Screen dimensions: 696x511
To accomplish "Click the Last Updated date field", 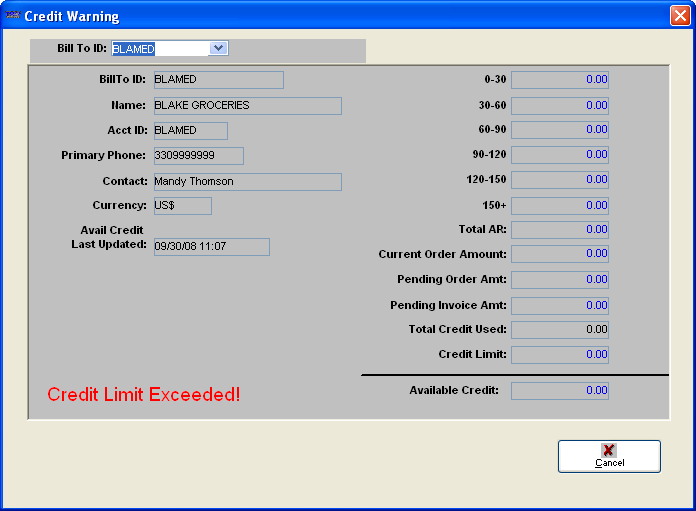I will tap(210, 247).
